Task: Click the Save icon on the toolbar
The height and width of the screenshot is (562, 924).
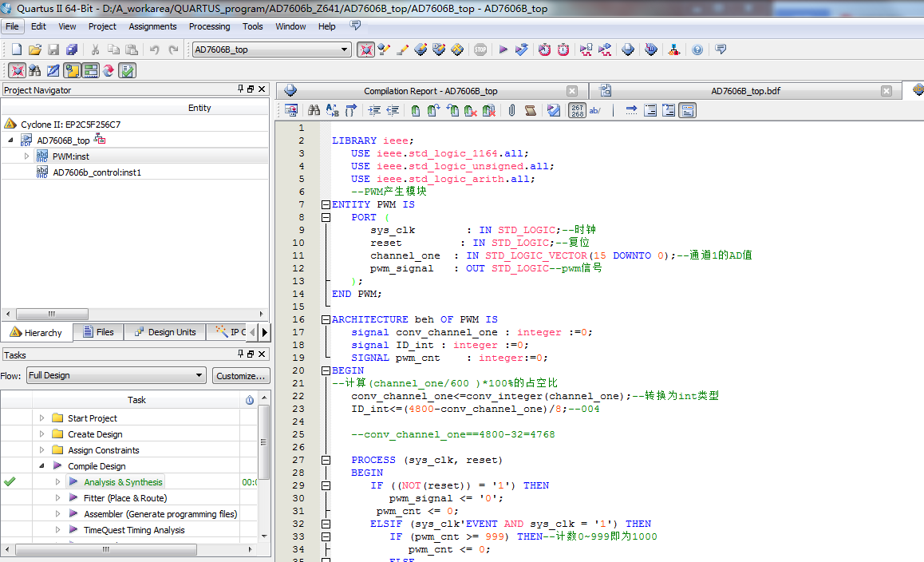Action: coord(53,49)
